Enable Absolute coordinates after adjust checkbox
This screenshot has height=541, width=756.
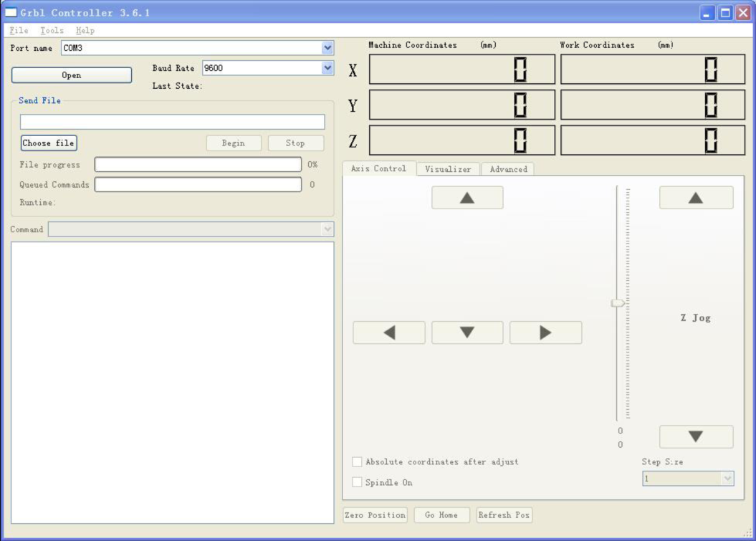tap(357, 462)
